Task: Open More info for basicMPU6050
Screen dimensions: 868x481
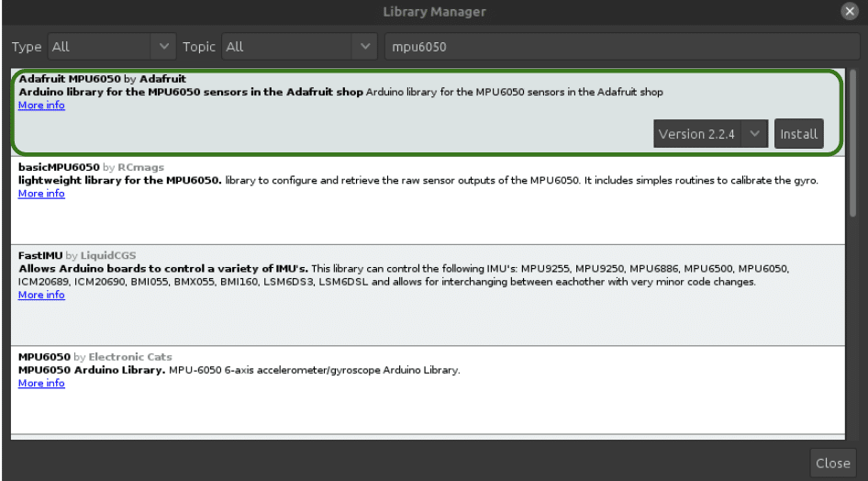Action: point(41,194)
